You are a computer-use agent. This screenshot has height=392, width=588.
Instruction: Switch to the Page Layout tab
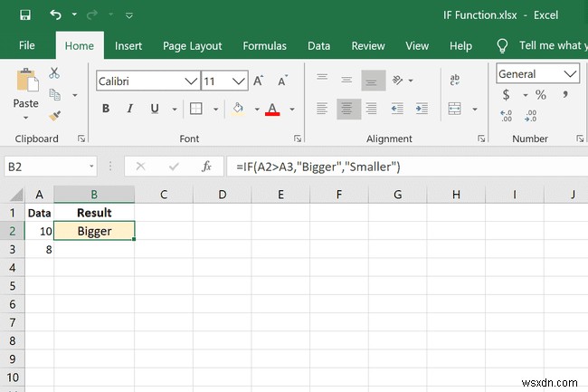(192, 46)
